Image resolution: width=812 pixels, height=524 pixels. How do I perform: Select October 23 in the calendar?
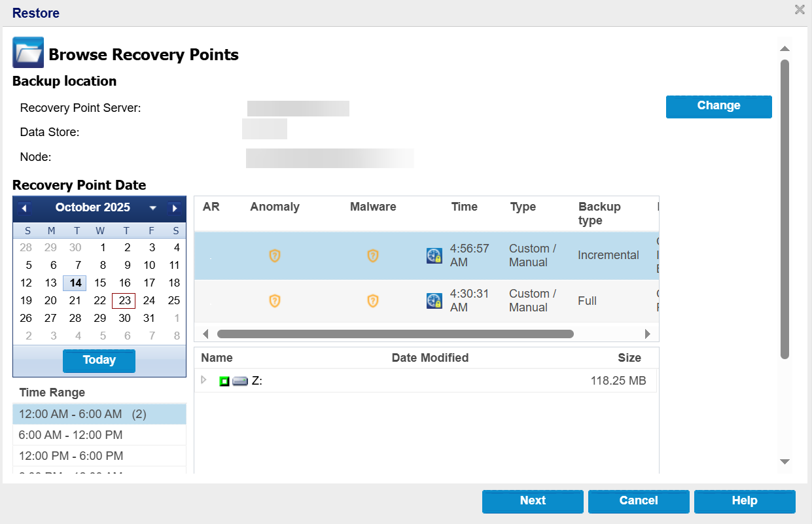point(124,301)
